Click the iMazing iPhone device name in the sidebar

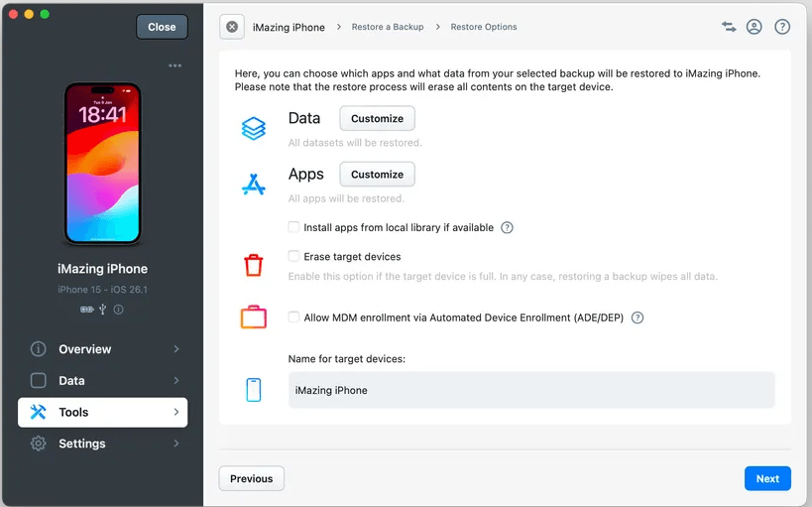click(x=102, y=269)
